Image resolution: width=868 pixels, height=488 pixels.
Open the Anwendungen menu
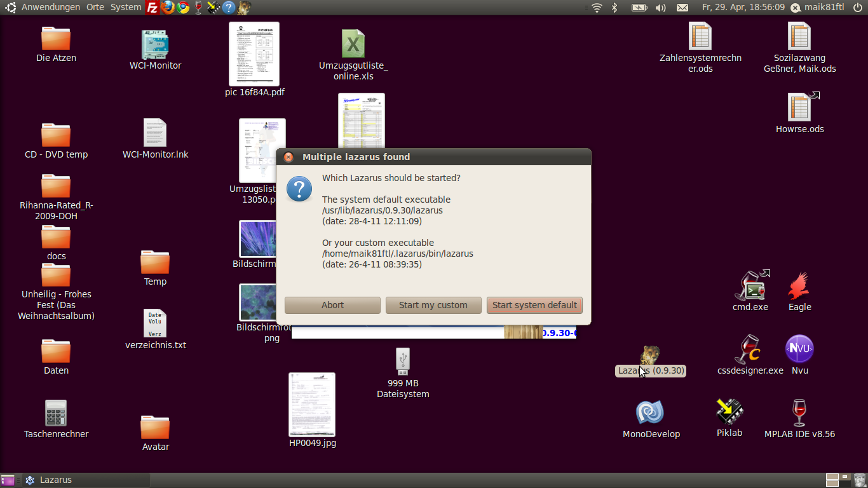pos(50,7)
